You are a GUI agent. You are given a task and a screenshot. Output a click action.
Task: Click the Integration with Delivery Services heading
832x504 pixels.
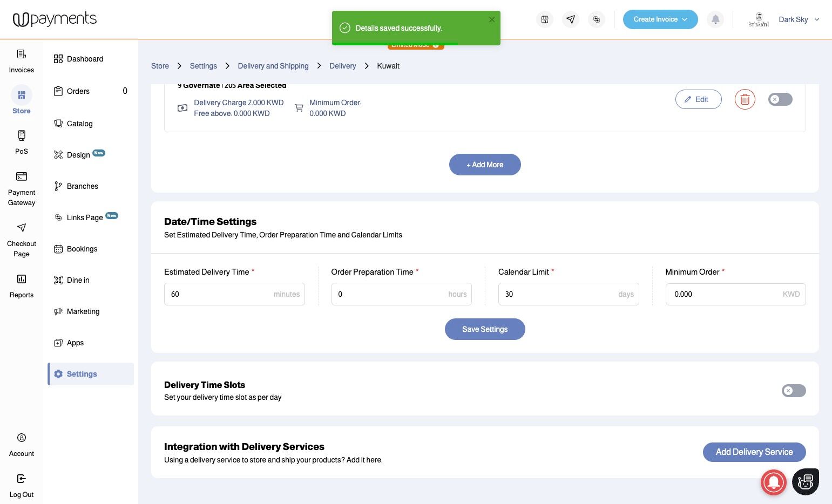[244, 447]
